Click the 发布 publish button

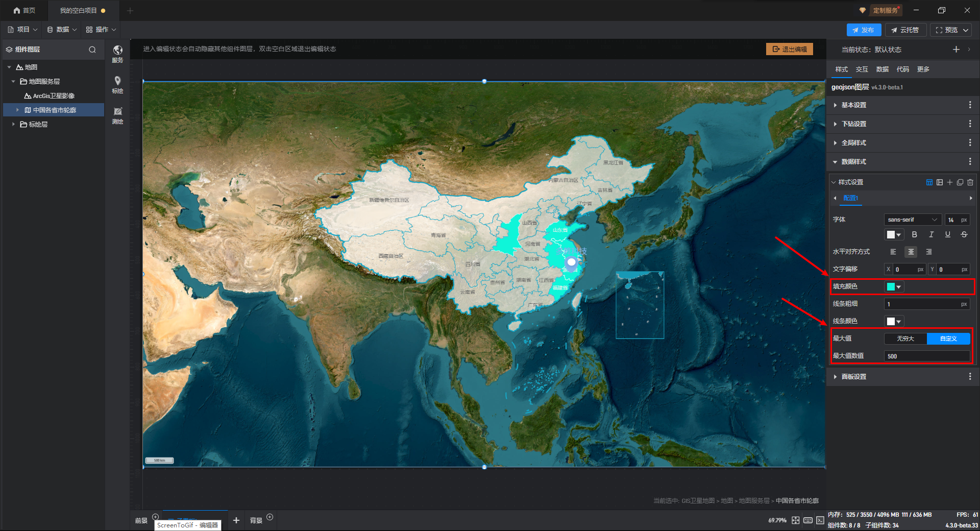click(x=864, y=30)
